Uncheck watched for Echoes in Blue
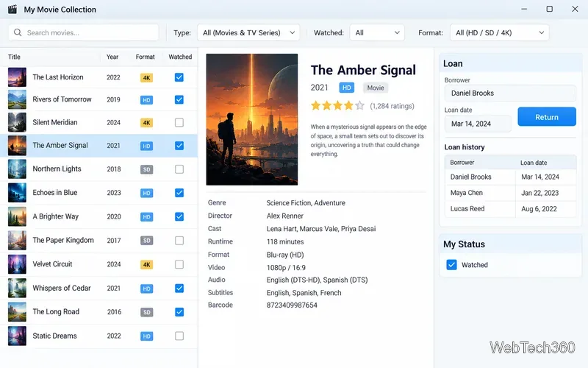 [179, 193]
